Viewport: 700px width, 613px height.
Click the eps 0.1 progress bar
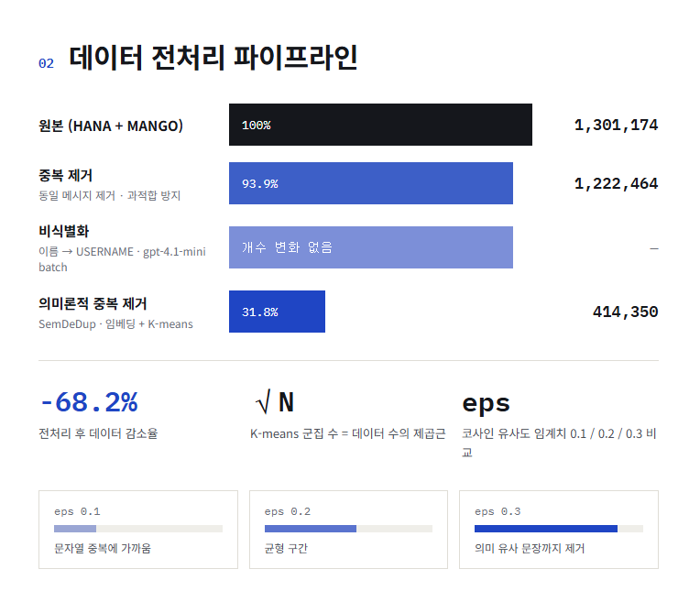[x=138, y=529]
